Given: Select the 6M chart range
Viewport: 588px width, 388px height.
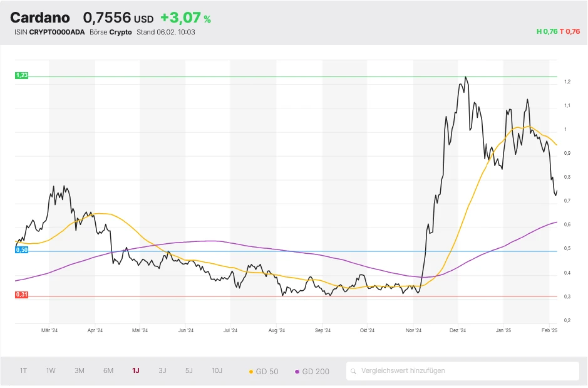Looking at the screenshot, I should point(108,370).
